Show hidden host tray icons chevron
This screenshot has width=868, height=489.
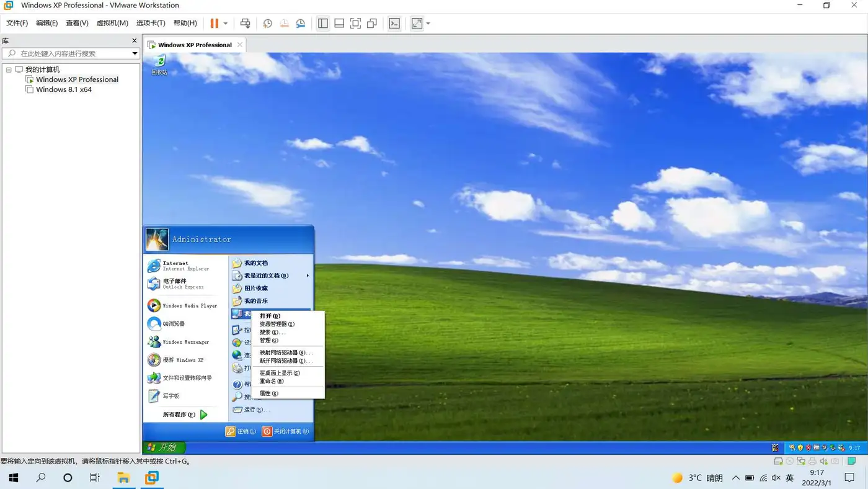pyautogui.click(x=735, y=478)
